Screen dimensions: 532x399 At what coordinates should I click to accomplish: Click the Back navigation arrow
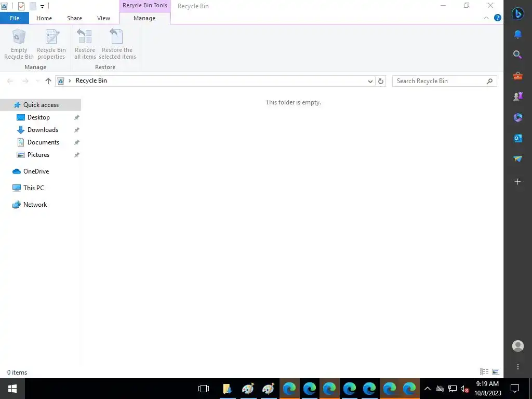point(10,81)
